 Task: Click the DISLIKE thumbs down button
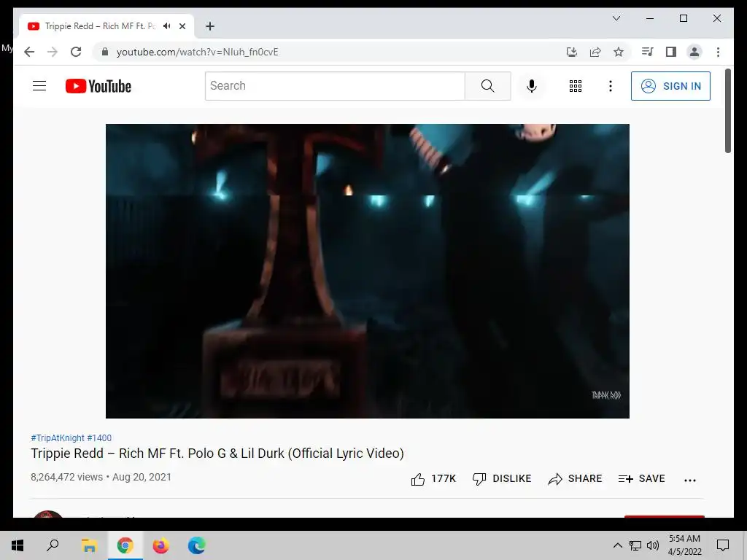tap(502, 478)
